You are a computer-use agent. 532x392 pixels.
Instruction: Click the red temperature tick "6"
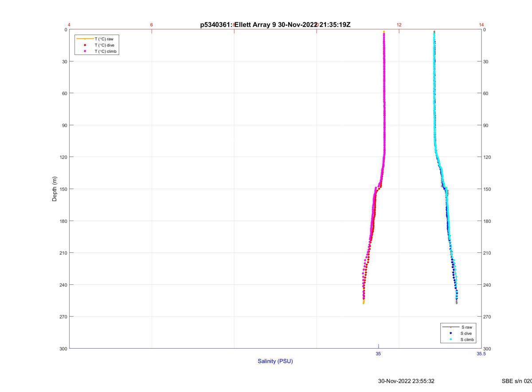tap(152, 25)
